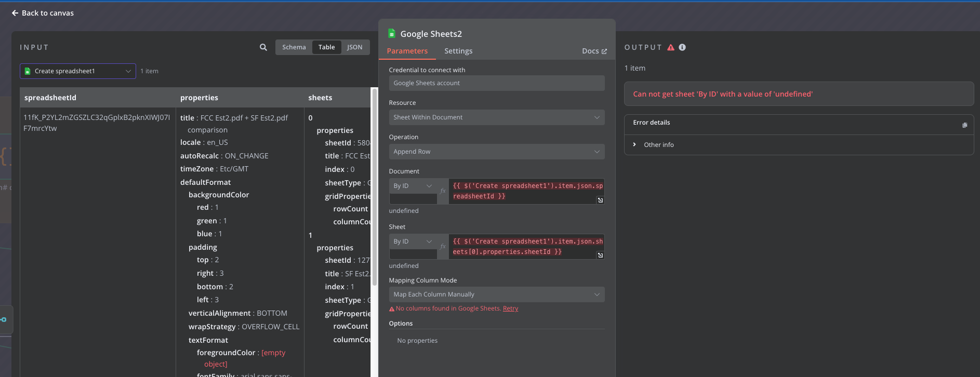Image resolution: width=980 pixels, height=377 pixels.
Task: Open the Operation dropdown Append Row
Action: click(497, 152)
